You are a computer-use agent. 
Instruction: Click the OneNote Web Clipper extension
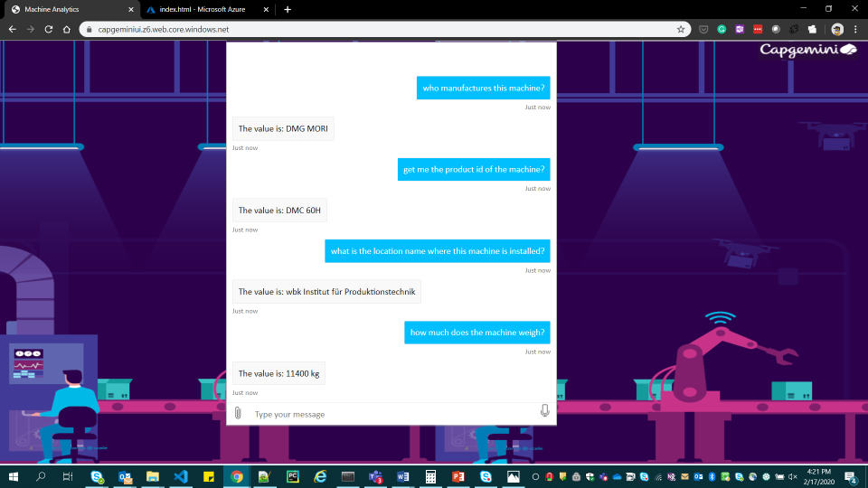pos(740,29)
